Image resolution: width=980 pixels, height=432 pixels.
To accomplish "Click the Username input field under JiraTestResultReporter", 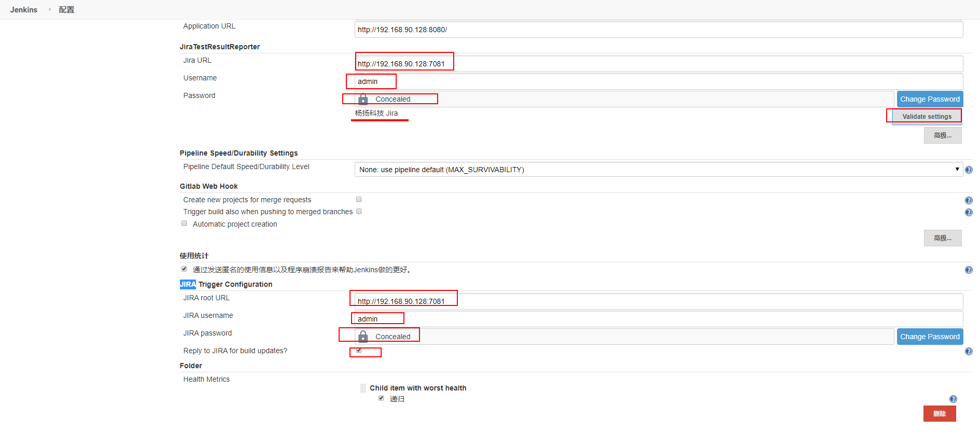I will [659, 81].
